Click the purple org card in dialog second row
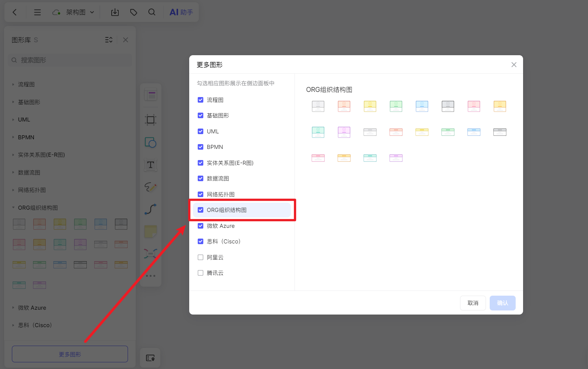Viewport: 588px width, 369px height. tap(344, 132)
